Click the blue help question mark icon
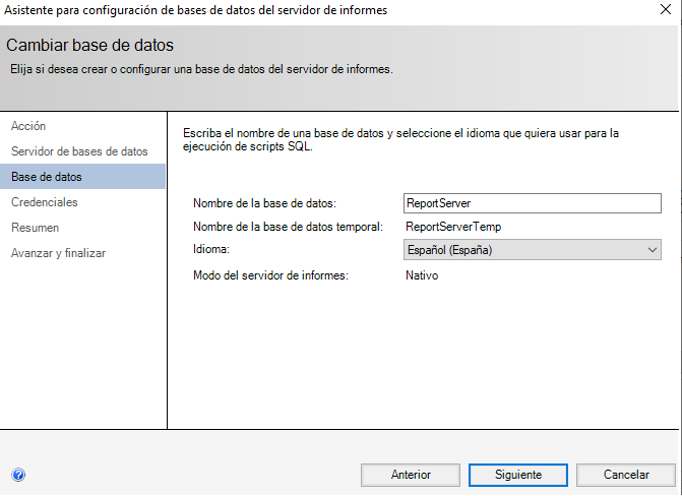Screen dimensions: 682x496 19,475
